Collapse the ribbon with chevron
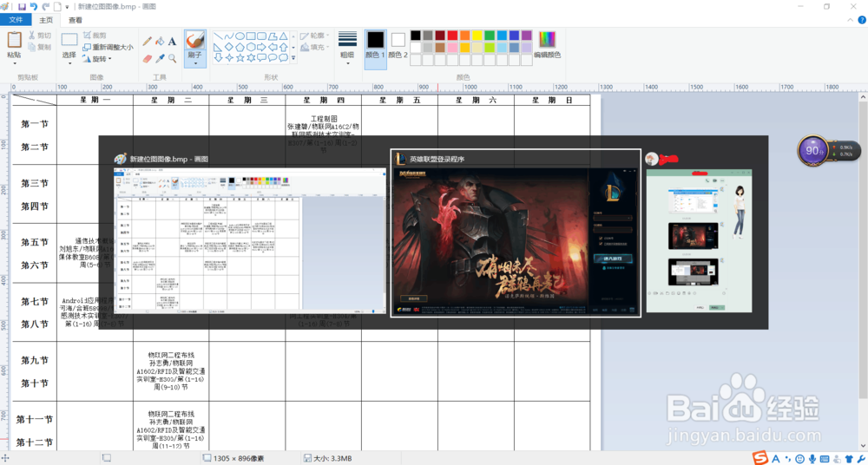The width and height of the screenshot is (868, 465). 851,20
